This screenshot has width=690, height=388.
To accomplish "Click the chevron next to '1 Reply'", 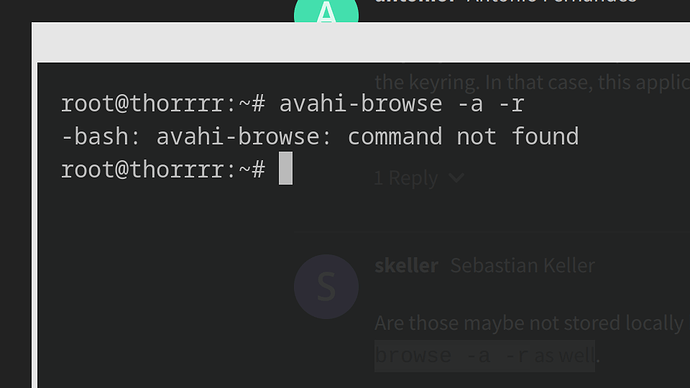I will tap(456, 178).
